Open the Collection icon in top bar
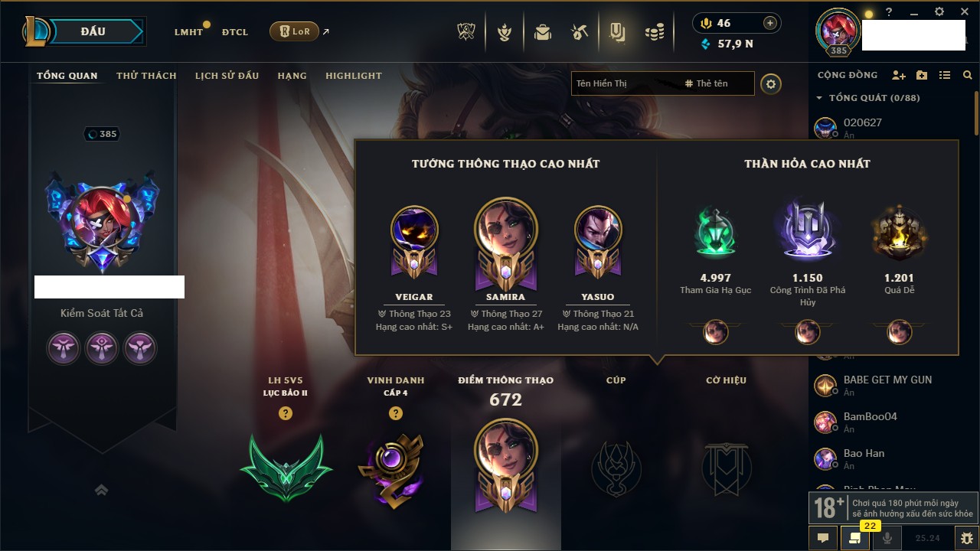 618,32
